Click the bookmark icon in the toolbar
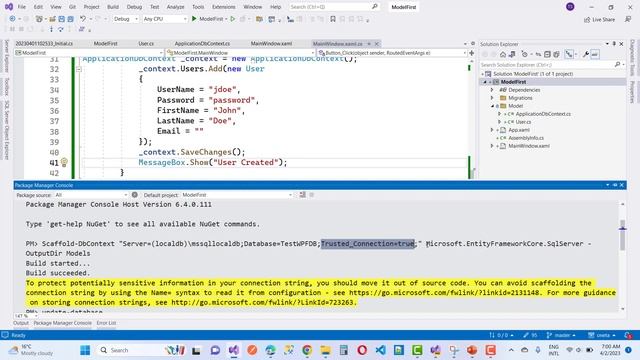The image size is (640, 360). (333, 19)
